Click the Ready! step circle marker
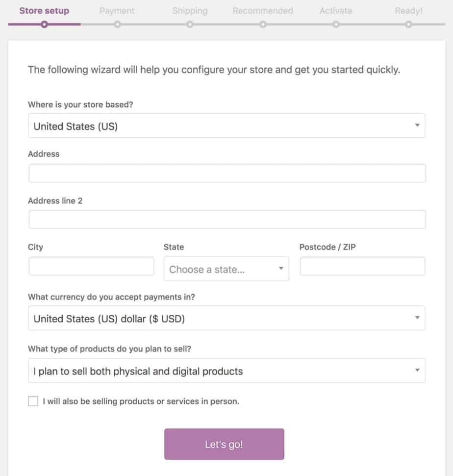This screenshot has height=476, width=453. (408, 24)
